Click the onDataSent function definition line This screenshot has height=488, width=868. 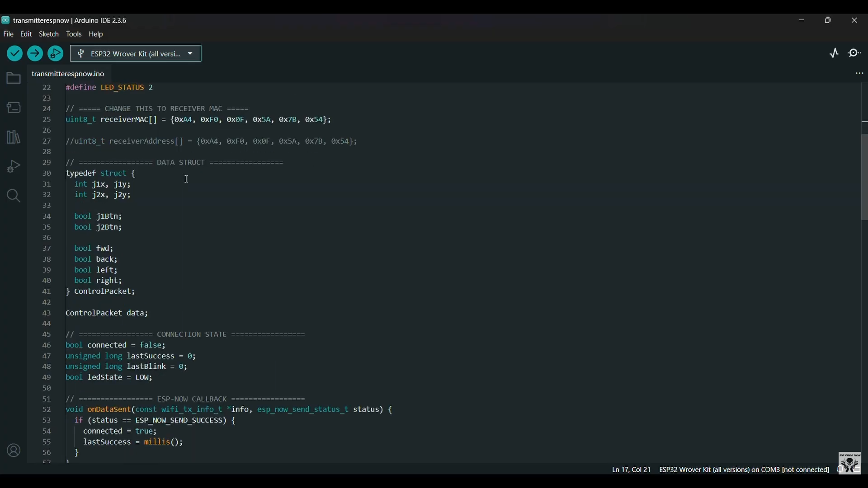[x=229, y=410]
